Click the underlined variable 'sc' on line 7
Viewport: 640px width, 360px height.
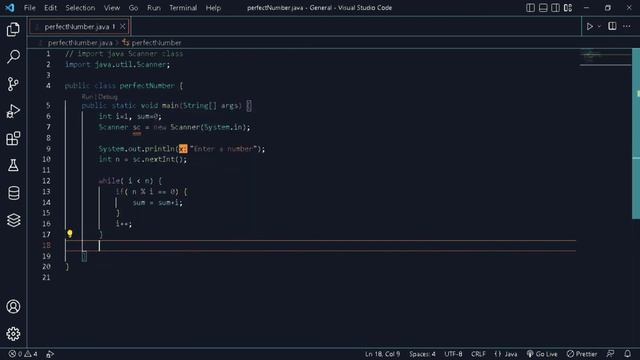point(136,127)
